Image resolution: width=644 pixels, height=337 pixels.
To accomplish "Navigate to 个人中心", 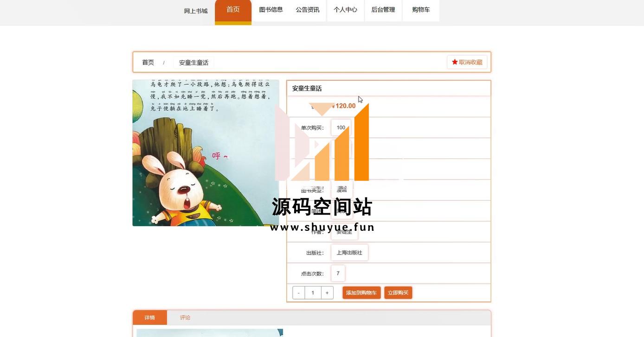I will [345, 10].
